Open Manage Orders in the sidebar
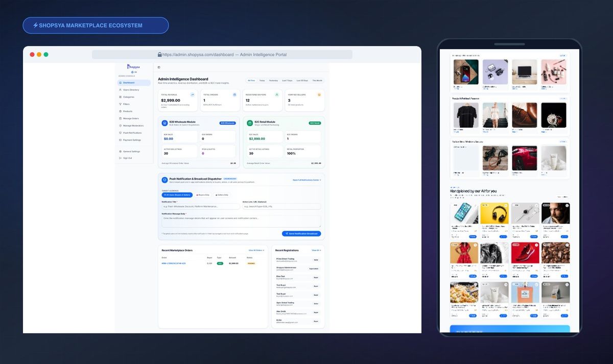613x364 pixels. point(134,118)
